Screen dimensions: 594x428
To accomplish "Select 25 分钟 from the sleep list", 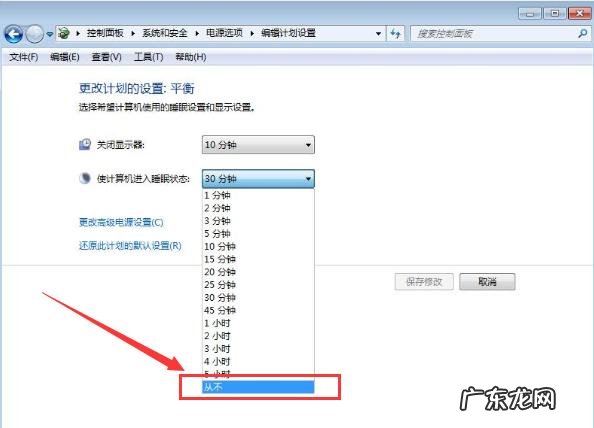I will point(258,285).
